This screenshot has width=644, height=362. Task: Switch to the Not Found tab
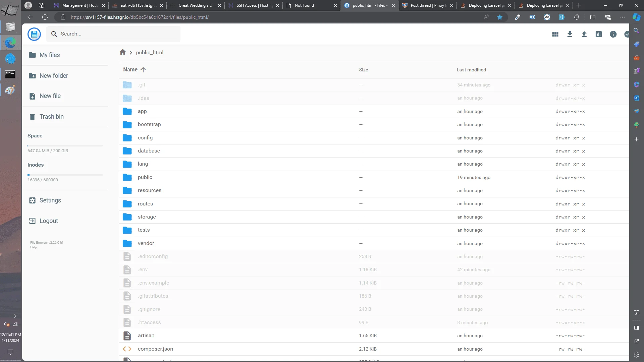coord(312,5)
